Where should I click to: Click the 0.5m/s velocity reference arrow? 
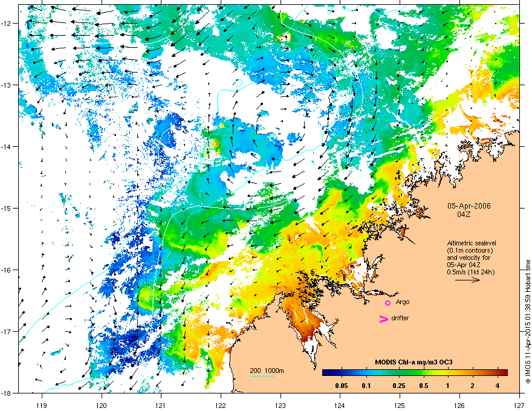(467, 280)
